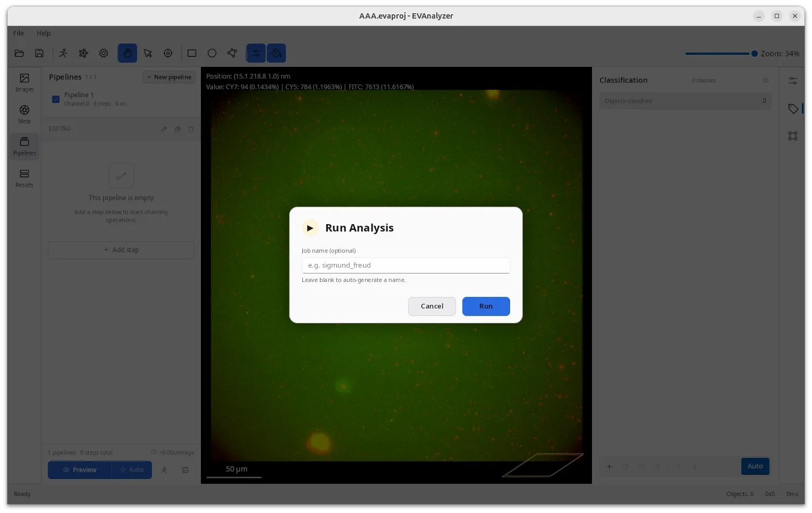
Task: Select the polygon drawing tool
Action: (232, 53)
